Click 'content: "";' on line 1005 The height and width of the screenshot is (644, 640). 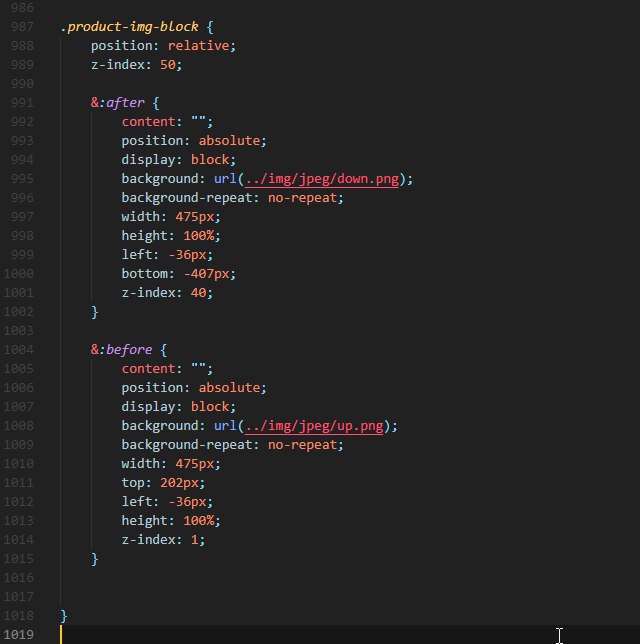pos(167,369)
